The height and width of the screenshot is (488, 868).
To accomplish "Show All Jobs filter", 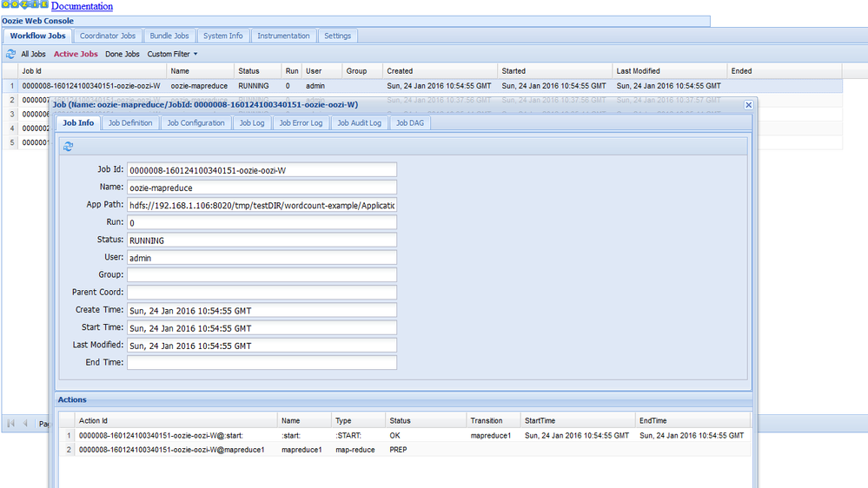I will (x=33, y=54).
